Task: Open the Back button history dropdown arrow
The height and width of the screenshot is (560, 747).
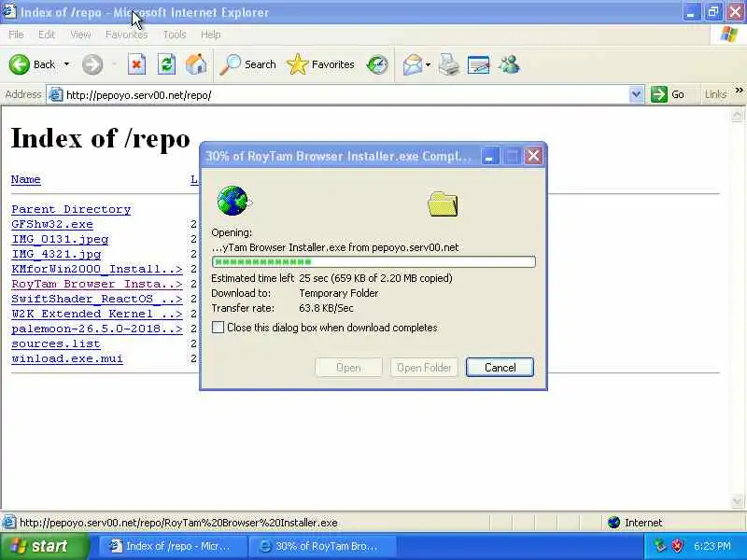Action: (66, 64)
